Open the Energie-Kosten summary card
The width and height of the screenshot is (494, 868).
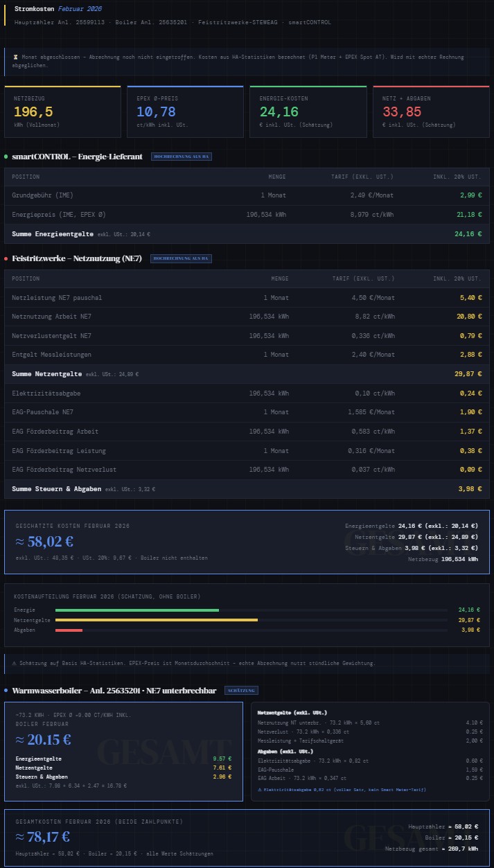(308, 112)
